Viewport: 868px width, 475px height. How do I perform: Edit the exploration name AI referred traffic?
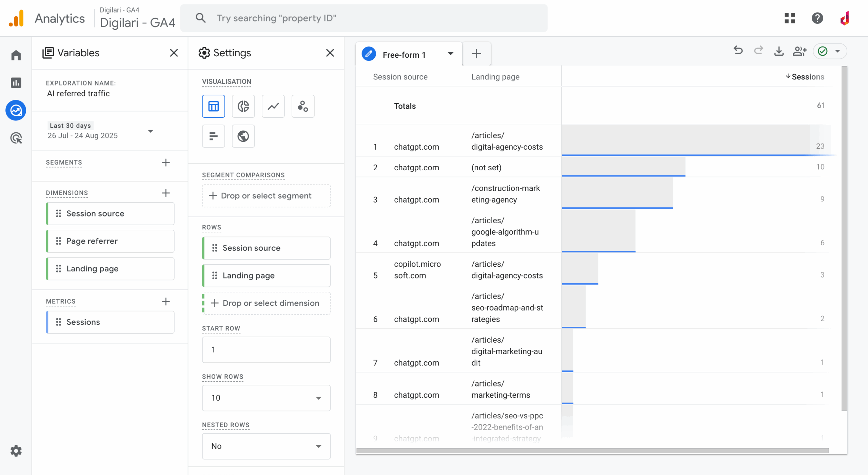tap(78, 93)
